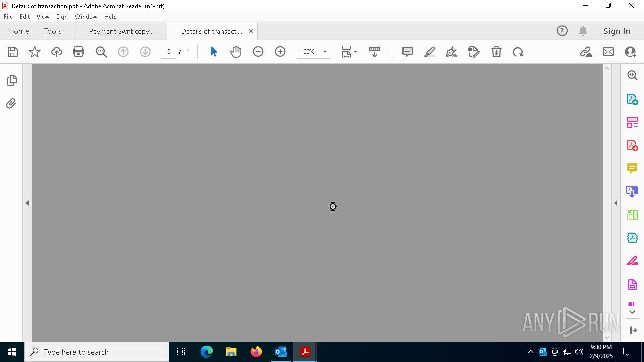Open the Organize Pages tool in right pane

click(x=632, y=122)
